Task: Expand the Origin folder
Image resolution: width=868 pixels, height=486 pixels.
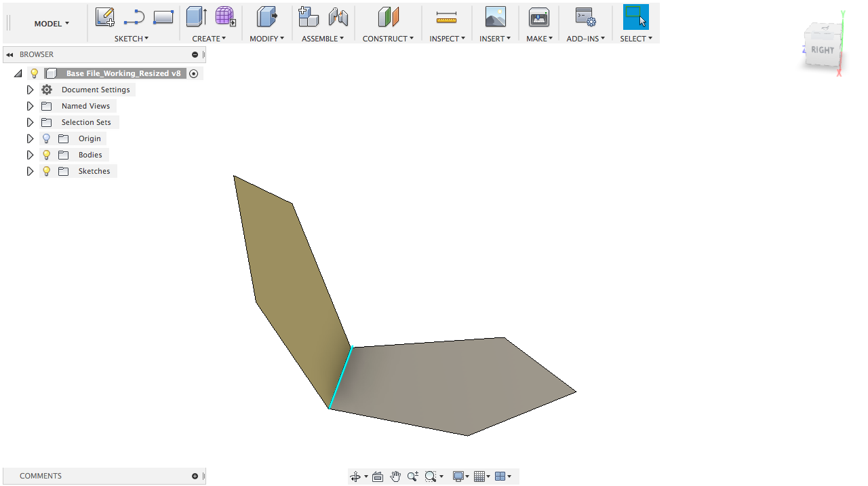Action: click(x=30, y=138)
